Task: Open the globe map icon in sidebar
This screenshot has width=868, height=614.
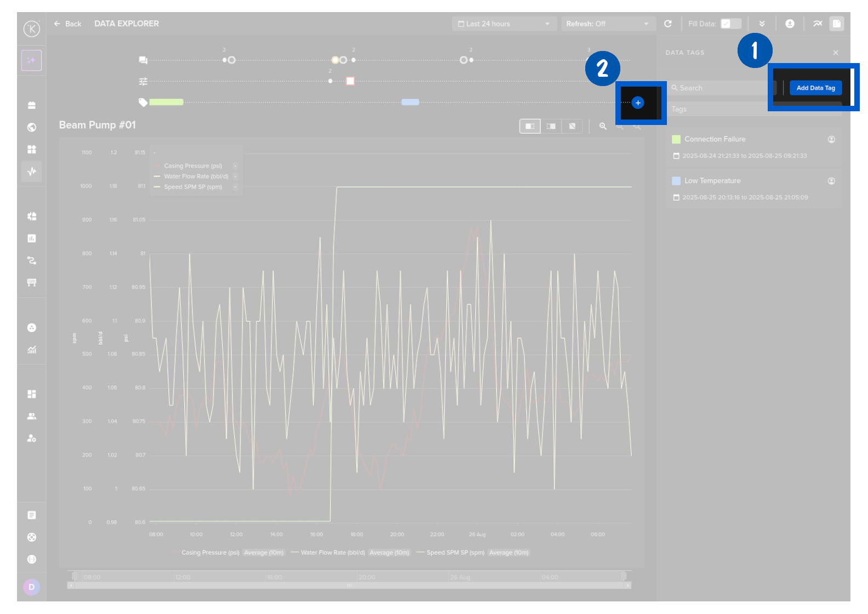Action: (32, 127)
